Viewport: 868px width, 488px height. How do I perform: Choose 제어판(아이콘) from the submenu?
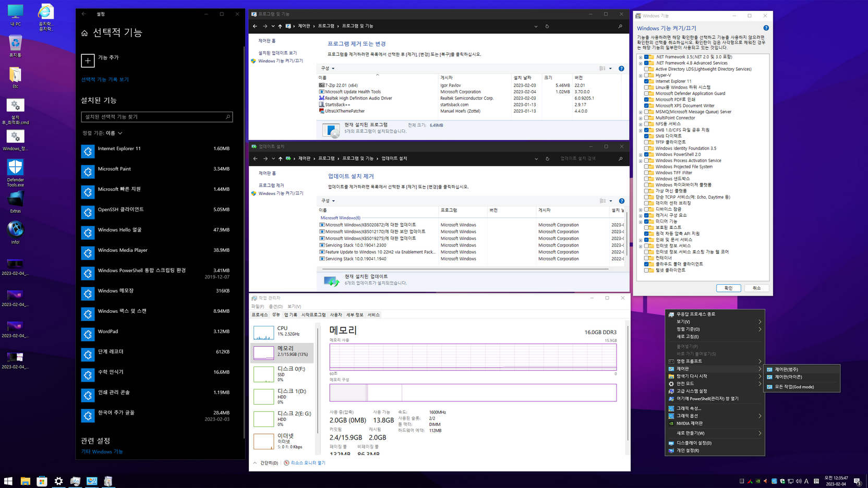click(x=802, y=377)
